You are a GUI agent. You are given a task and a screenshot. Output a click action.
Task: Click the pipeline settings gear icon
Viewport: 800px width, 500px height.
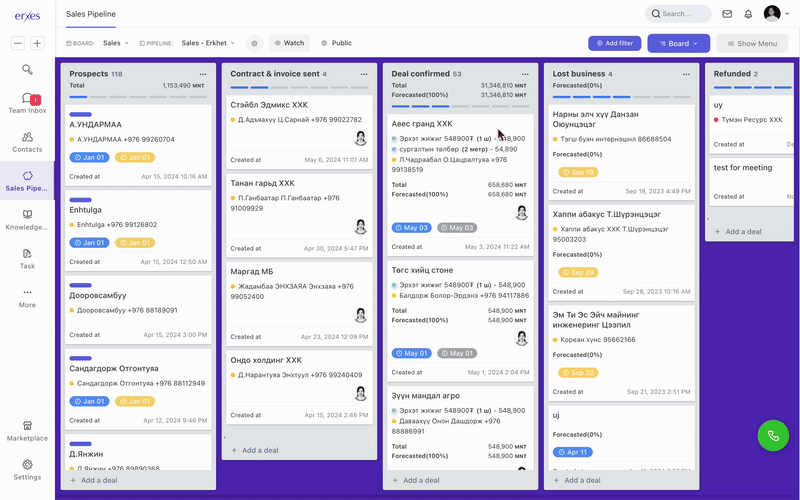(254, 43)
